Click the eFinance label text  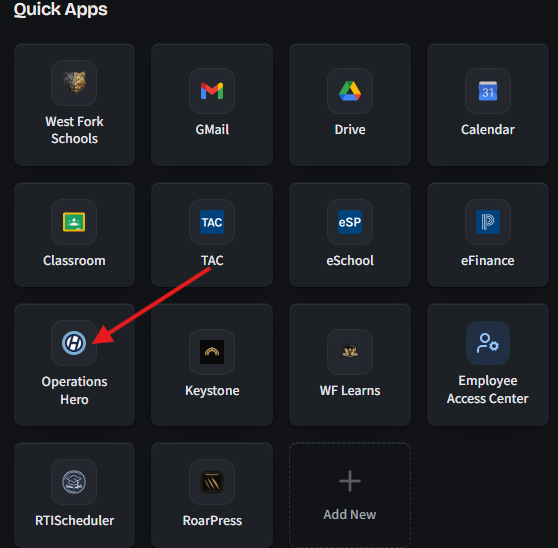[x=488, y=260]
